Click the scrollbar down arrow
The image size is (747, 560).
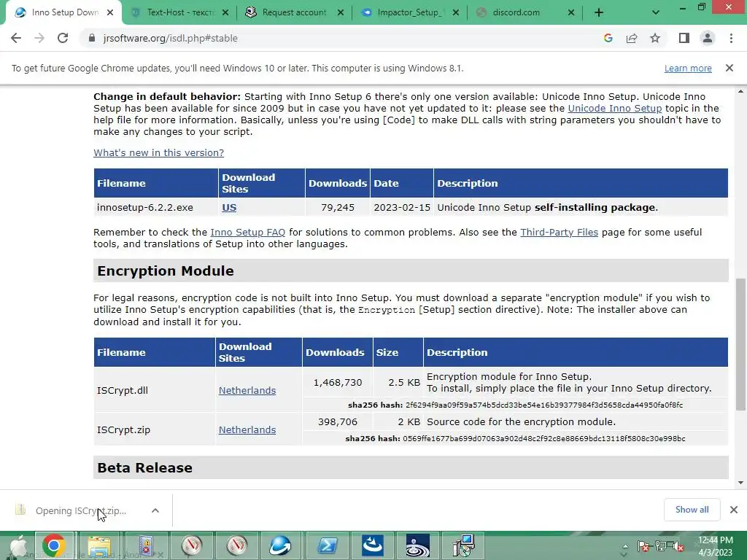pos(740,483)
